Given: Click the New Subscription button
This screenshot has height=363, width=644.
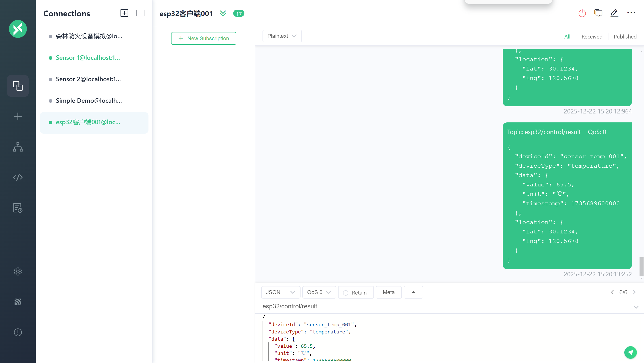Looking at the screenshot, I should coord(203,38).
